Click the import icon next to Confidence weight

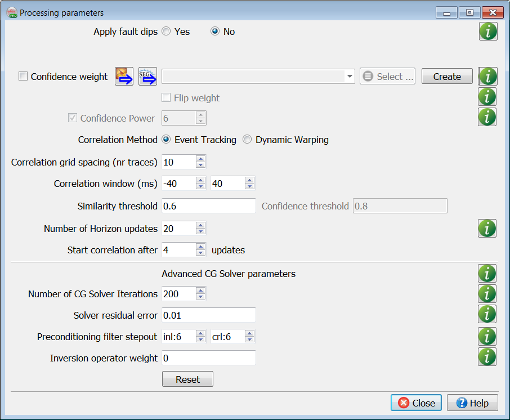[124, 77]
